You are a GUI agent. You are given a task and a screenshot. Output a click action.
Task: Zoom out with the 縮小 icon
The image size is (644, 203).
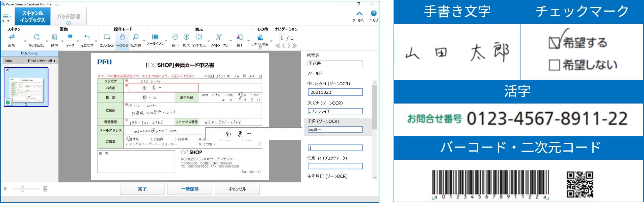175,37
